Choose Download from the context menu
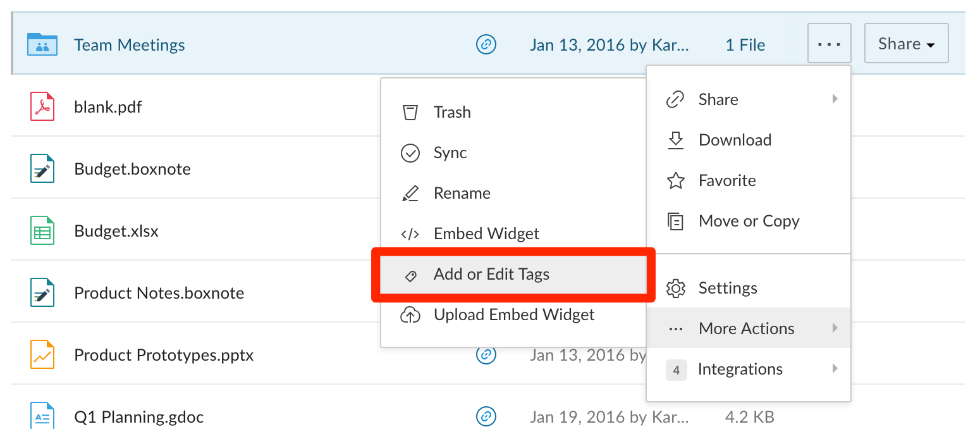980x429 pixels. [x=749, y=140]
